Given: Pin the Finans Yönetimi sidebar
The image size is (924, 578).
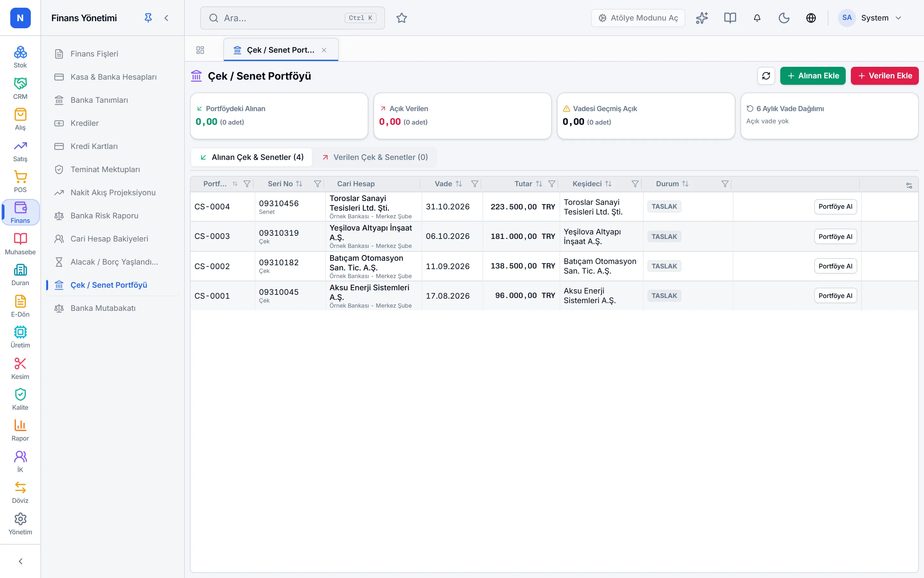Looking at the screenshot, I should [x=148, y=18].
